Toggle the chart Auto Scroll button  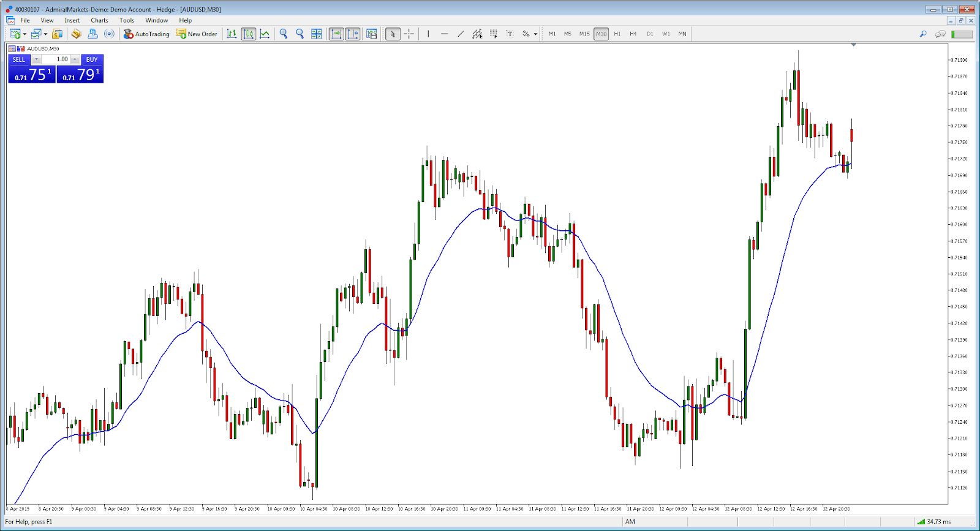[336, 34]
